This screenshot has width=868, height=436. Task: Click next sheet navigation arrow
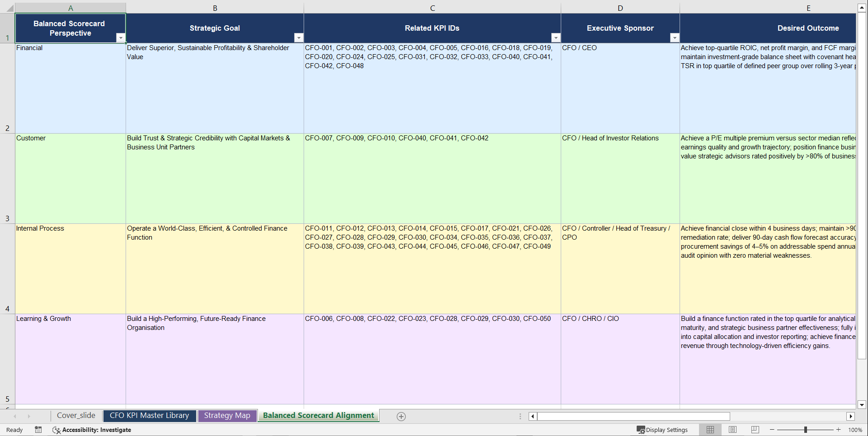click(29, 416)
